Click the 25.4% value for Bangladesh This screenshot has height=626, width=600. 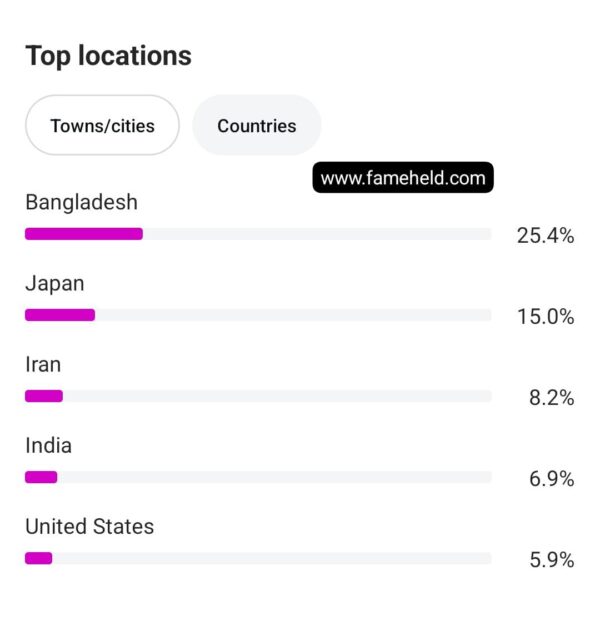click(x=545, y=235)
